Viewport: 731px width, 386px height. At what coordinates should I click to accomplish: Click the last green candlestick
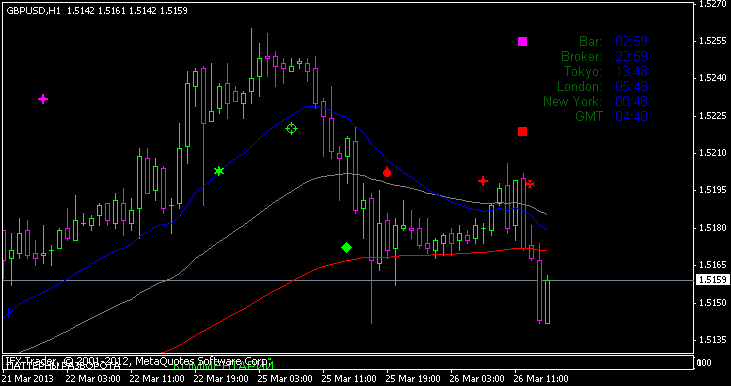click(x=547, y=301)
